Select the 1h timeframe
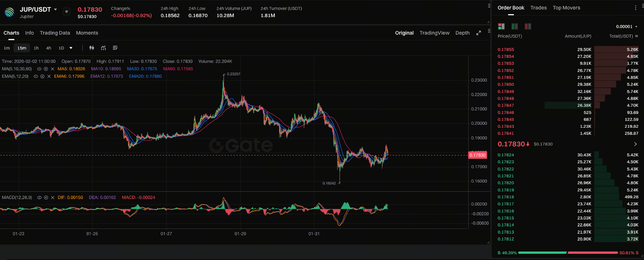 (36, 48)
